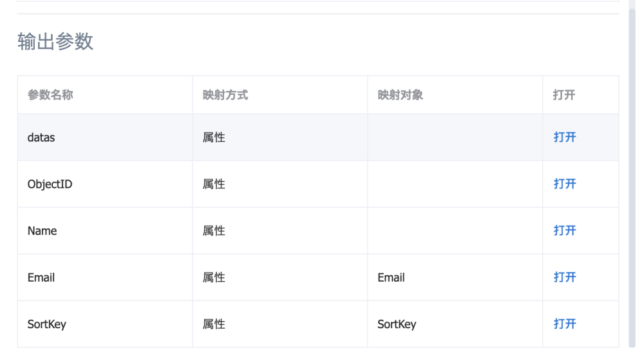The image size is (644, 363).
Task: Click 打开 link in the datas row
Action: pos(564,137)
